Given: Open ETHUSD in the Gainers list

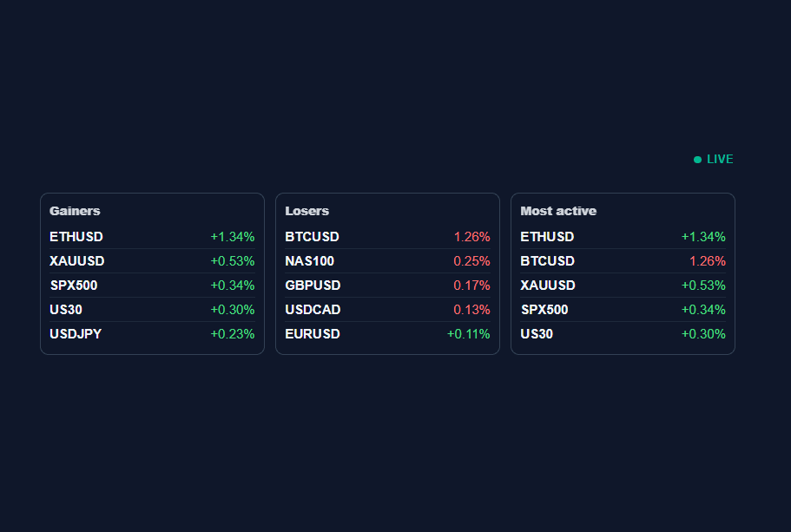Looking at the screenshot, I should 76,237.
